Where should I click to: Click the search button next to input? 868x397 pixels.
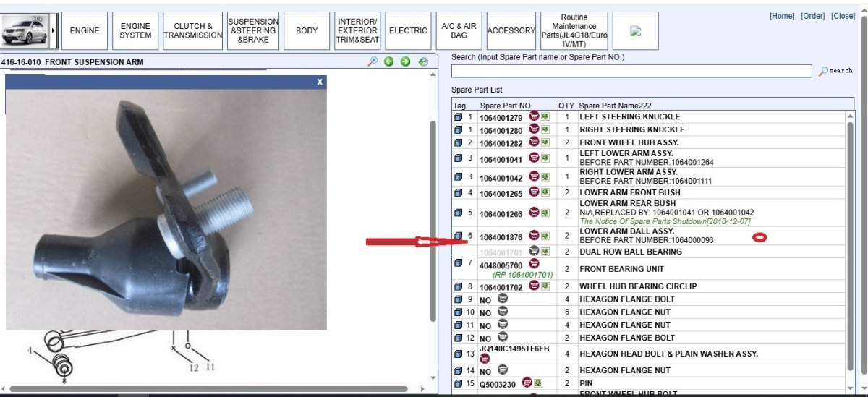pos(836,71)
